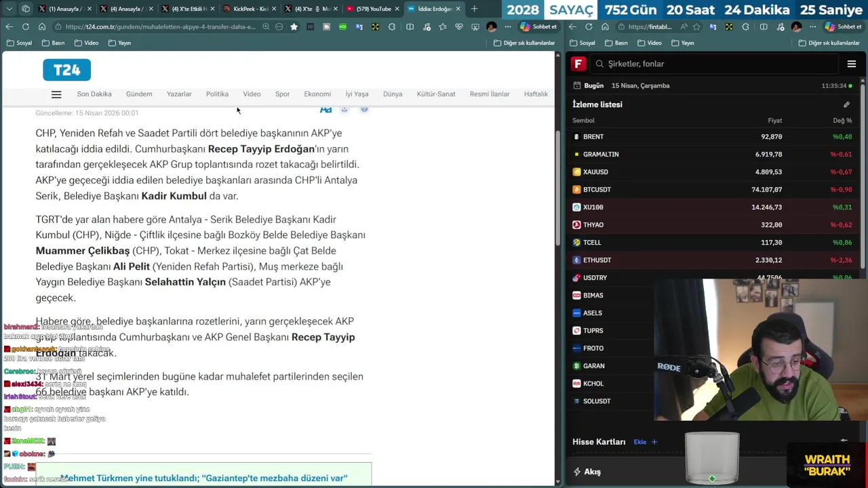Toggle favorite star for the Fintables page
This screenshot has width=868, height=488.
697,26
